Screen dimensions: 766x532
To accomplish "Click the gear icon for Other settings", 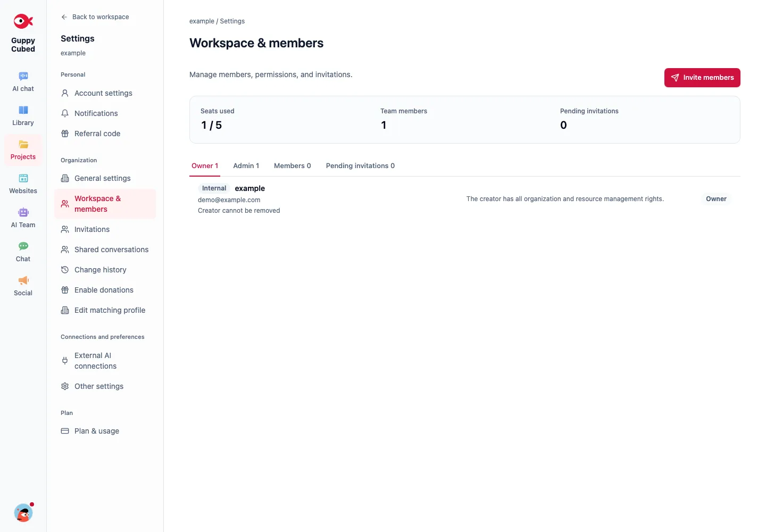I will coord(65,386).
